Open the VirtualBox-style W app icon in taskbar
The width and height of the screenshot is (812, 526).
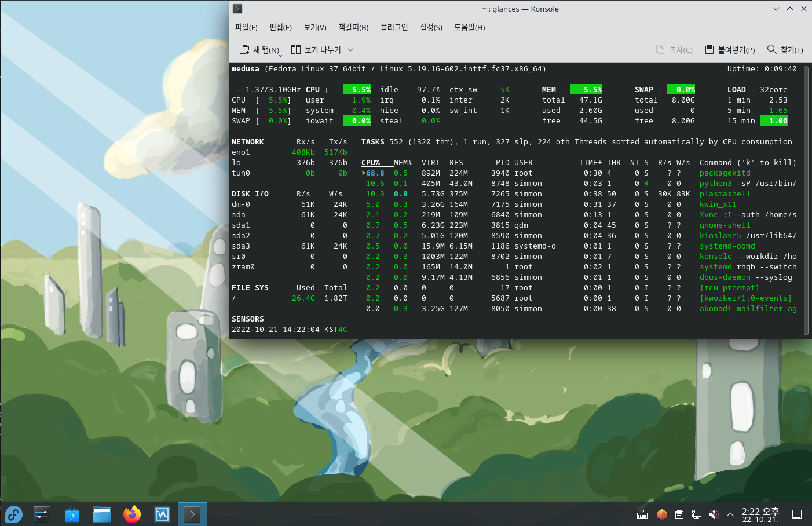point(162,514)
